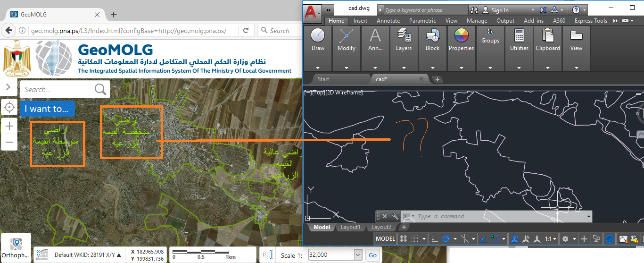This screenshot has width=644, height=263.
Task: Click the binoculars search icon in AutoCAD
Action: coord(474,10)
